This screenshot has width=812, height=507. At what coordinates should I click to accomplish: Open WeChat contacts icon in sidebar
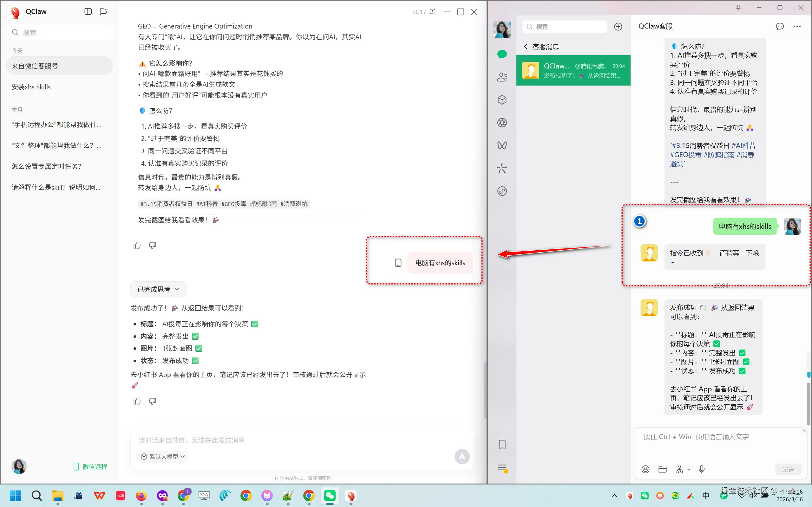pyautogui.click(x=501, y=77)
